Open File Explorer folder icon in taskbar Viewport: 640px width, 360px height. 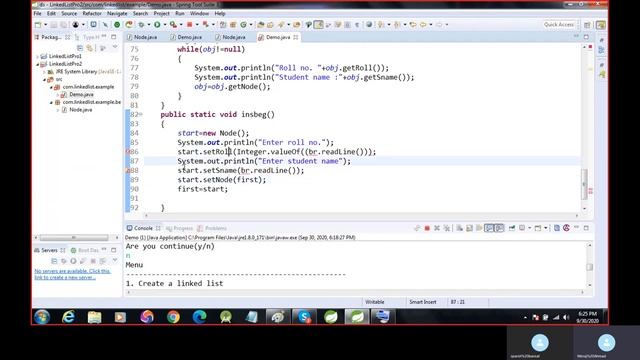[x=94, y=317]
